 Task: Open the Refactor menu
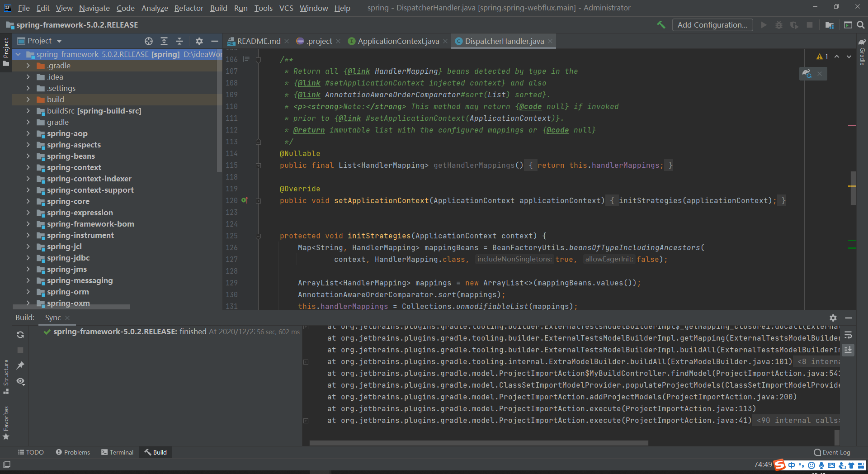pyautogui.click(x=188, y=8)
